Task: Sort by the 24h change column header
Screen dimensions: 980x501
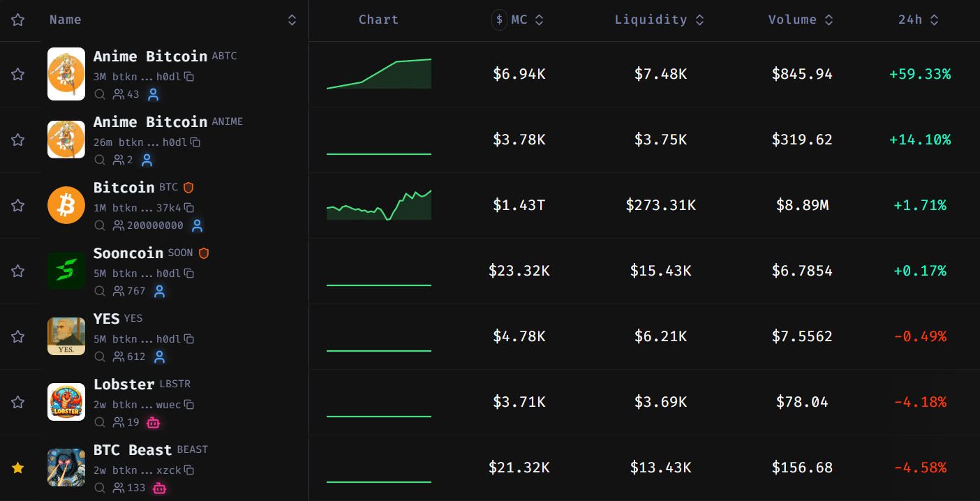Action: click(919, 20)
